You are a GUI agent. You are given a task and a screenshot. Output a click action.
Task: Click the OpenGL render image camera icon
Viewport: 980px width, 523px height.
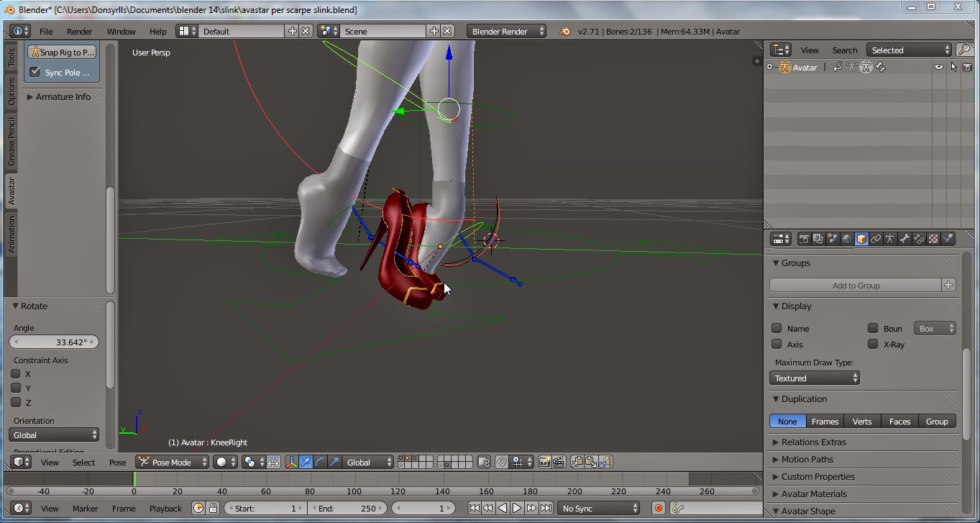pyautogui.click(x=544, y=462)
